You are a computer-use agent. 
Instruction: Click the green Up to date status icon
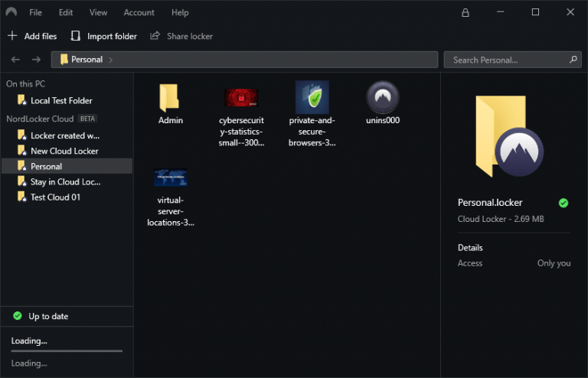click(x=18, y=316)
